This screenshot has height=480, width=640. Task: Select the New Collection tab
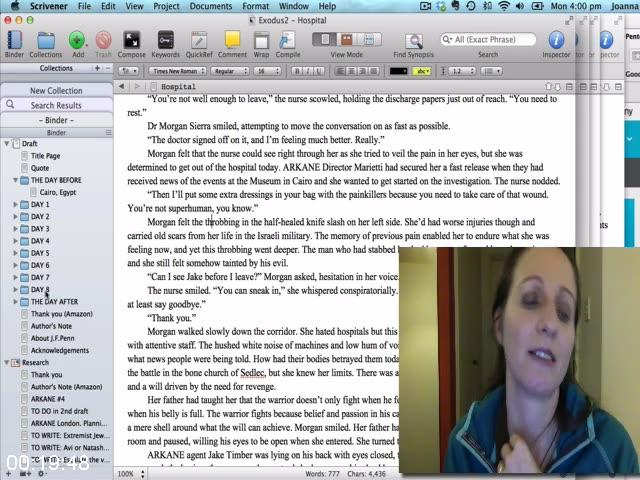pos(56,91)
